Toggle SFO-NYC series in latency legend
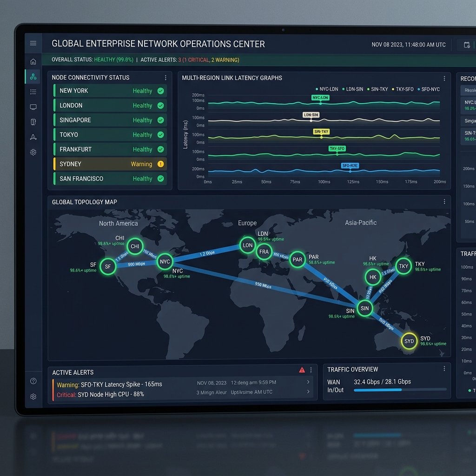The image size is (476, 476). coord(429,89)
